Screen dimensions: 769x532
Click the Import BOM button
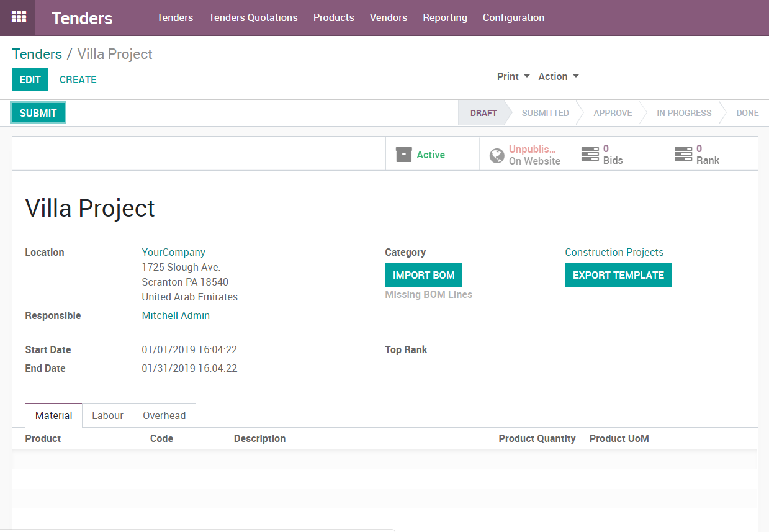[423, 275]
